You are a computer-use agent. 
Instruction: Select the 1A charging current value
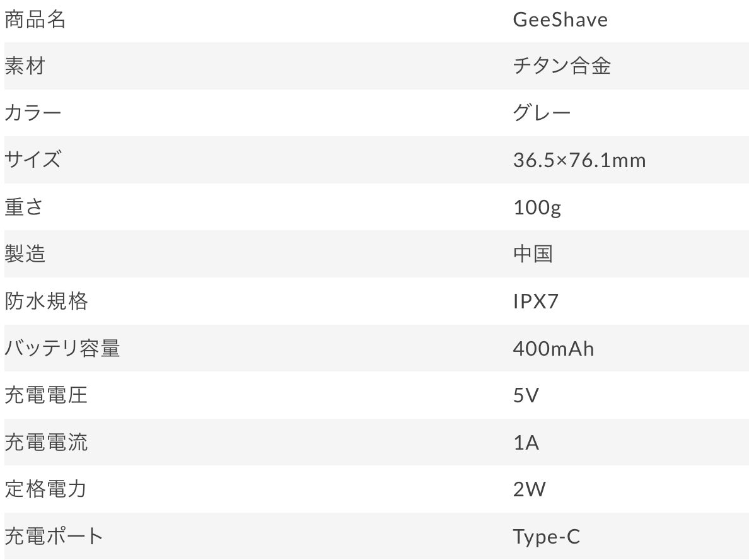coord(526,443)
